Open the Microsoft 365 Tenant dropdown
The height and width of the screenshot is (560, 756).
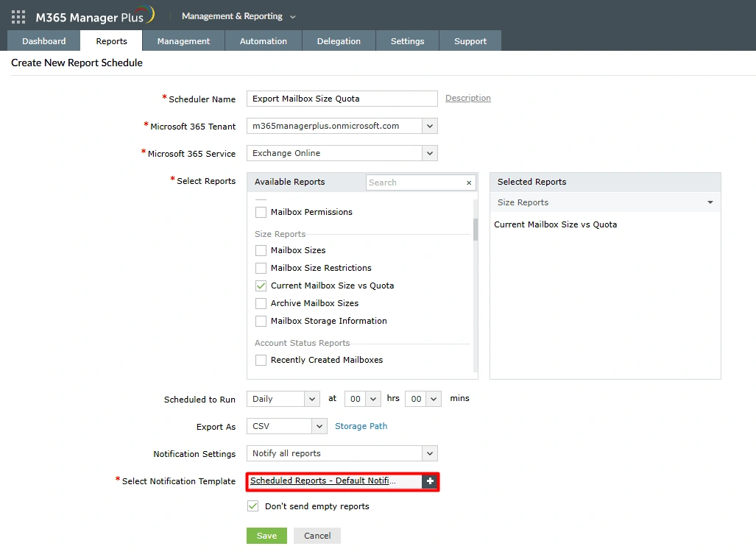pyautogui.click(x=429, y=126)
